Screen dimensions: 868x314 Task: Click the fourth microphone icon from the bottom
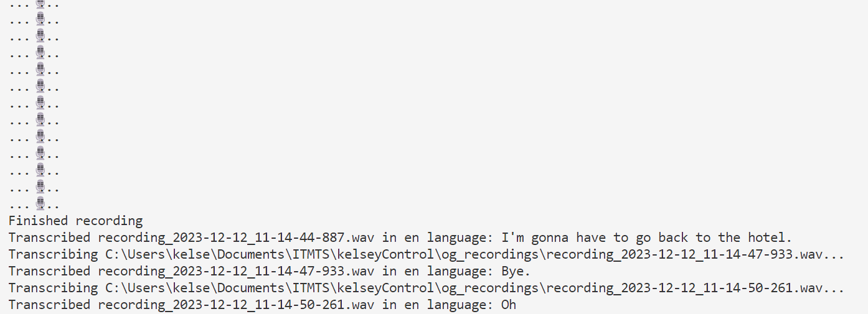(40, 153)
